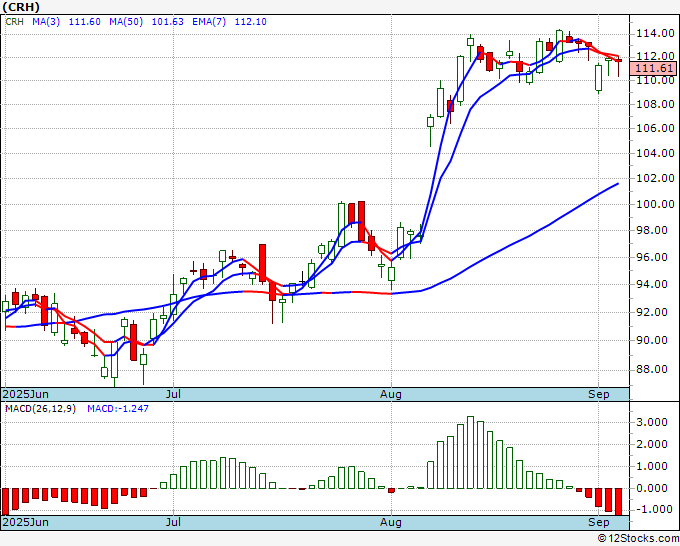
Task: Click the 106.00 price axis label
Action: (x=655, y=128)
